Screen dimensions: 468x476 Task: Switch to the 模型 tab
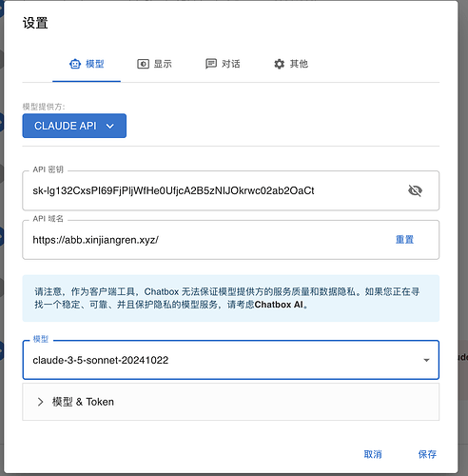click(87, 64)
